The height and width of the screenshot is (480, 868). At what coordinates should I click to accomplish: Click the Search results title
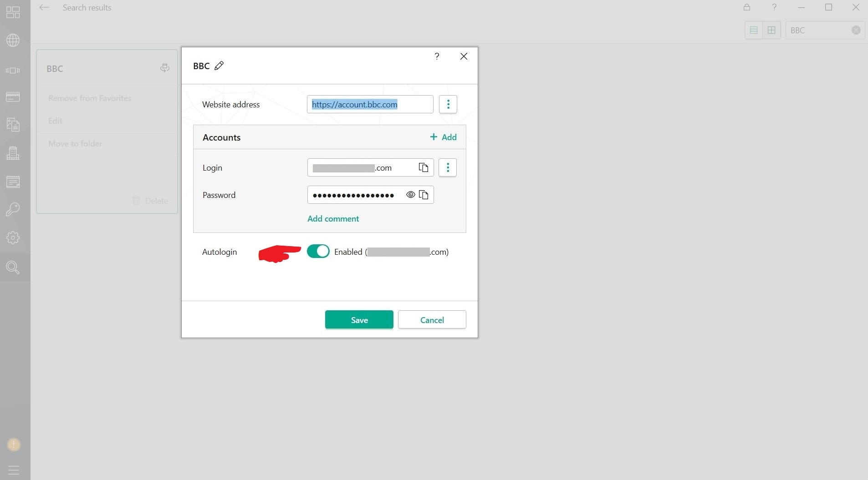click(x=87, y=7)
